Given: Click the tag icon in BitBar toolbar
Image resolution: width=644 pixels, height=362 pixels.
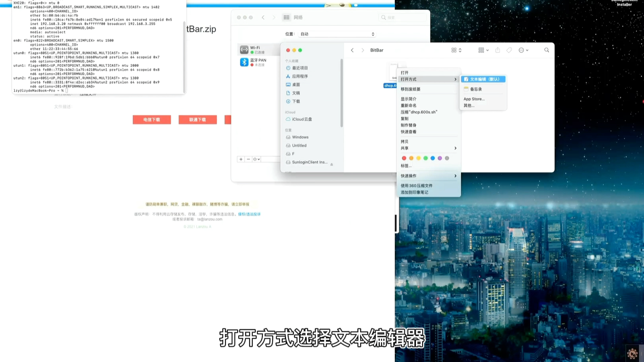Looking at the screenshot, I should (509, 50).
